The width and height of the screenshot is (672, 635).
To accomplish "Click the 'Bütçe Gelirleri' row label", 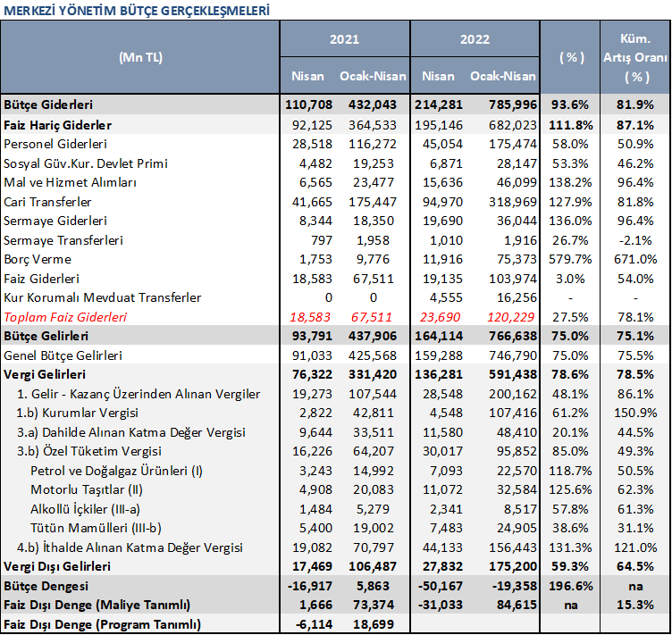I will click(46, 336).
